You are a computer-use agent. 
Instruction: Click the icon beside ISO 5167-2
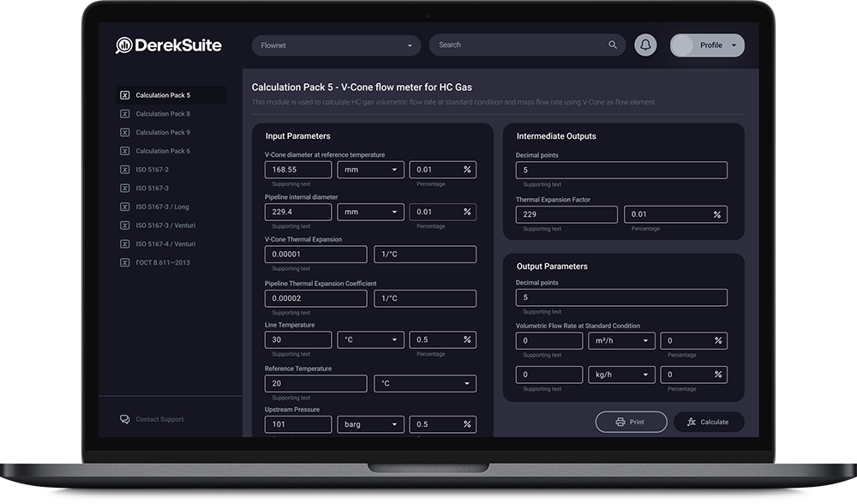tap(125, 170)
